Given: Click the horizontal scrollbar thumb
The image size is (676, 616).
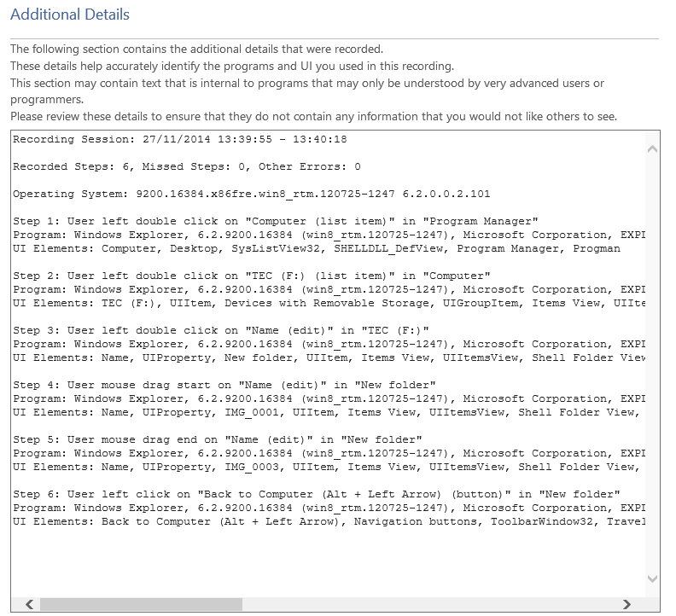Looking at the screenshot, I should [141, 604].
